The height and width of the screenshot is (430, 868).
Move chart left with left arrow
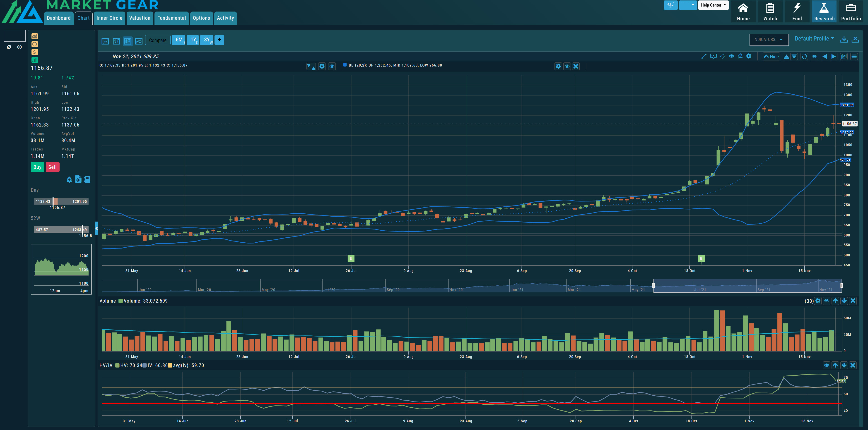[825, 57]
